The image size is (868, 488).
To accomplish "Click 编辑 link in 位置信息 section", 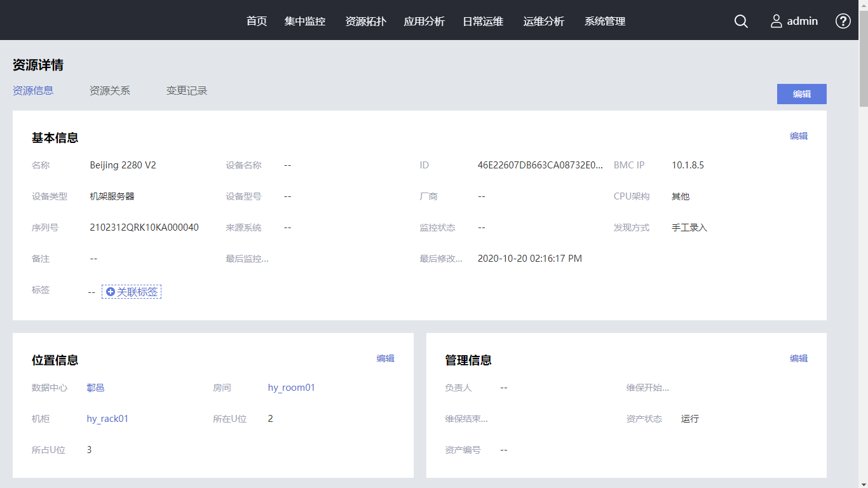I will tap(385, 358).
